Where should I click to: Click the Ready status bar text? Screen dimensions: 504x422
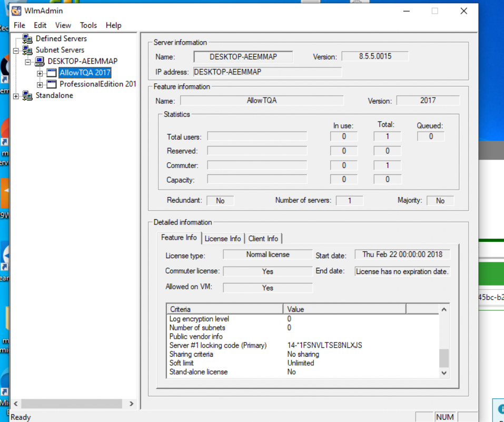(21, 417)
